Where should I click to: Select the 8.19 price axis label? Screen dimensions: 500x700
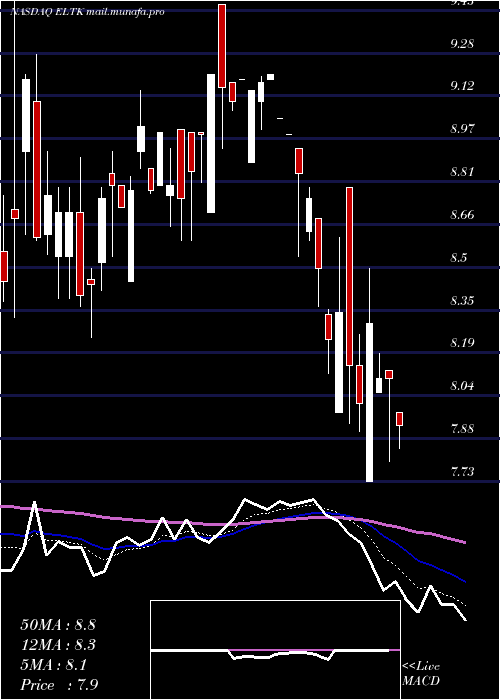[x=462, y=343]
